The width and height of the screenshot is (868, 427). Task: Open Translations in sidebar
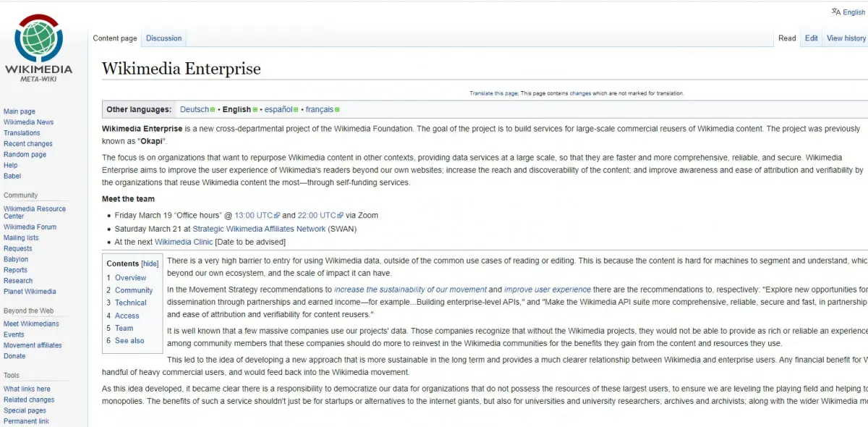(22, 133)
